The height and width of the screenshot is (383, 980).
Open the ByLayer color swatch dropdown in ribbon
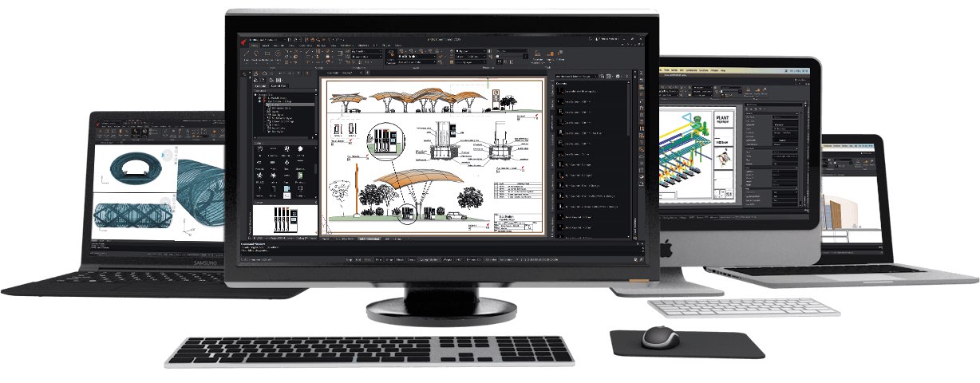tap(471, 51)
